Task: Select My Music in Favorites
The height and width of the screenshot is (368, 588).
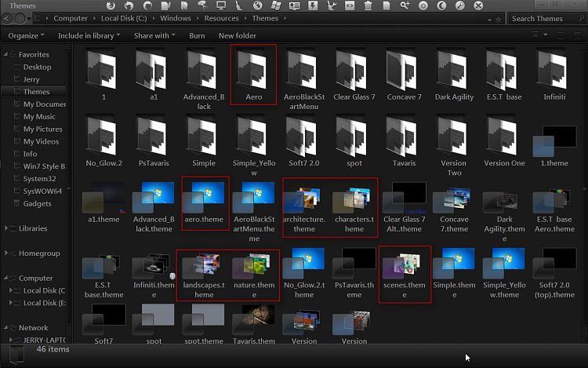Action: tap(39, 116)
